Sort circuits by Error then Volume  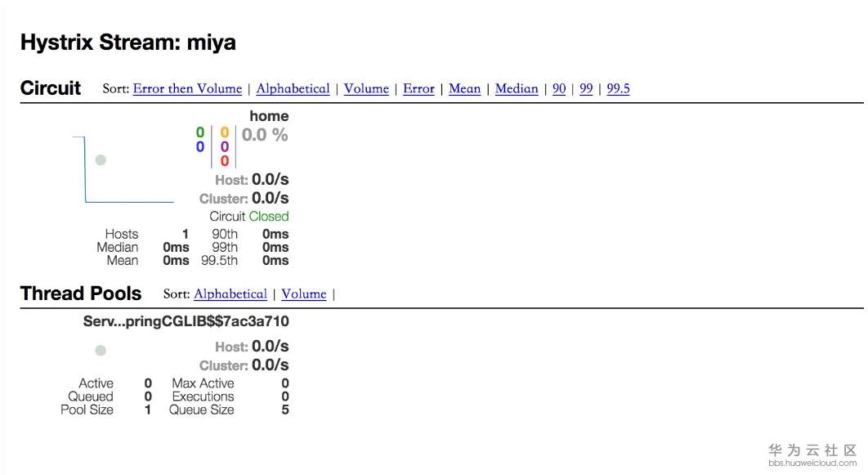[187, 88]
